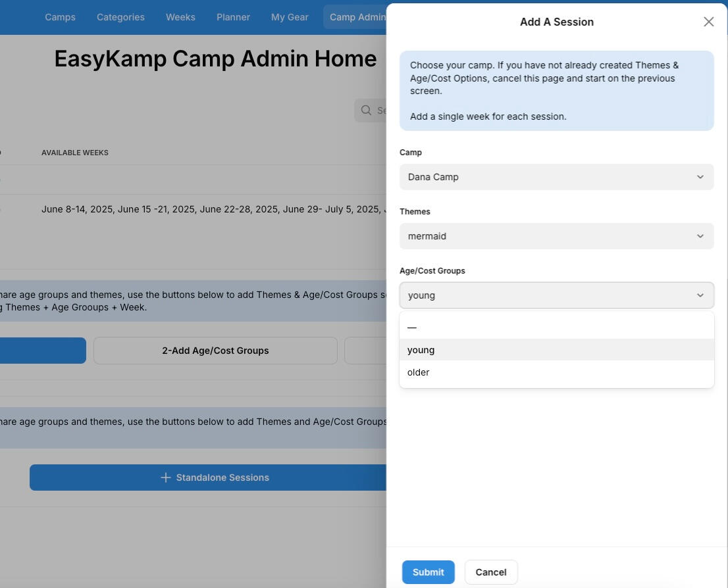Navigate to My Gear tab
Screen dimensions: 728x588
pos(290,17)
